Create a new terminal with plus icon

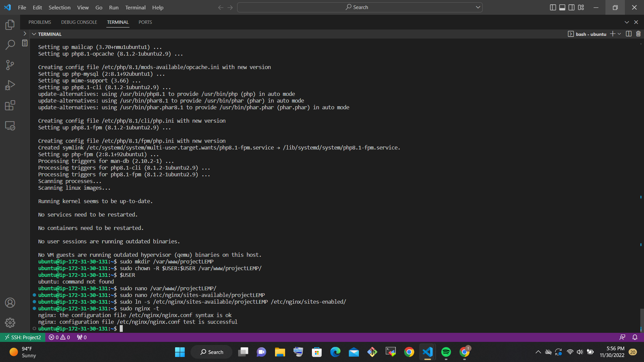tap(613, 34)
